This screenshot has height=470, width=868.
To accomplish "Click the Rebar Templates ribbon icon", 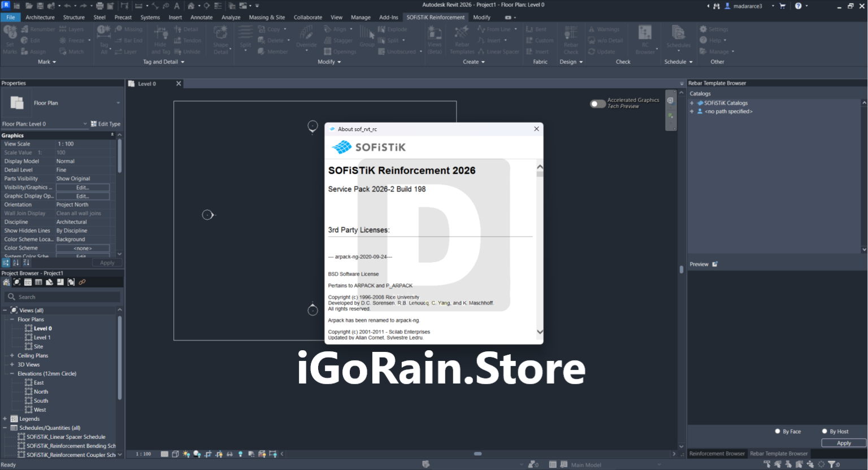I will 462,39.
